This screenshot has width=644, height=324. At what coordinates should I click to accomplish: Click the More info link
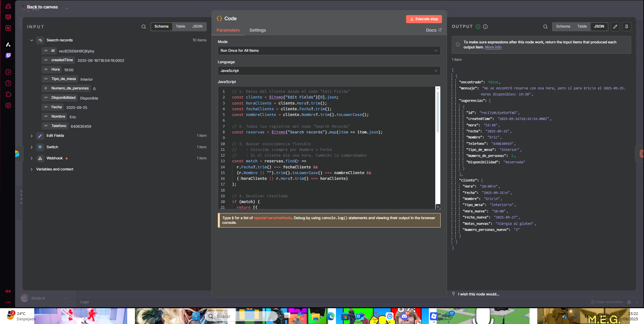click(493, 47)
